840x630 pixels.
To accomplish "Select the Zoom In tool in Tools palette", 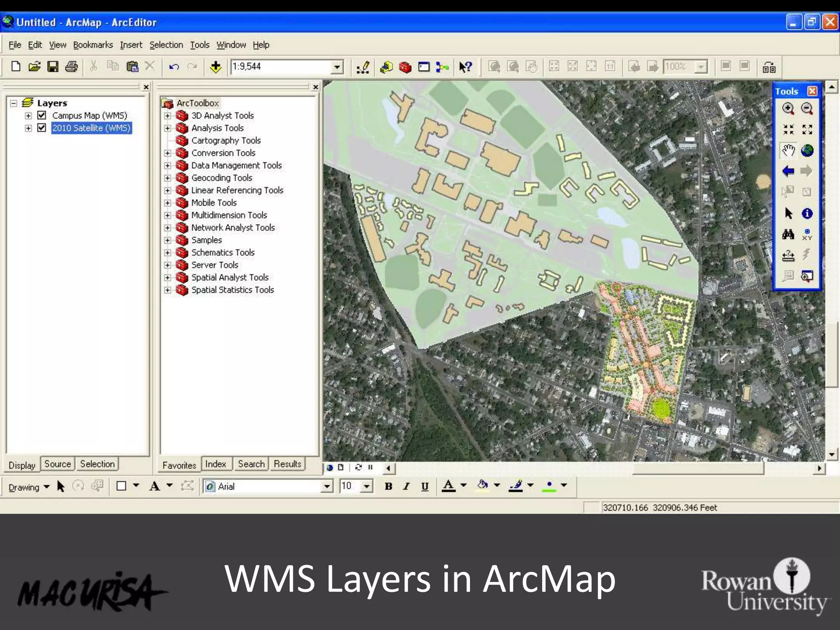I will tap(788, 109).
